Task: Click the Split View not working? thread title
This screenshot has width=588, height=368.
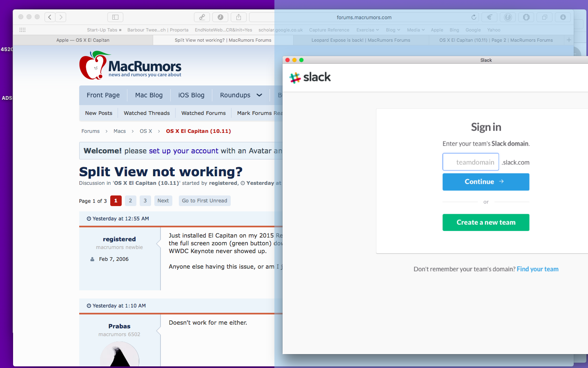Action: tap(160, 172)
